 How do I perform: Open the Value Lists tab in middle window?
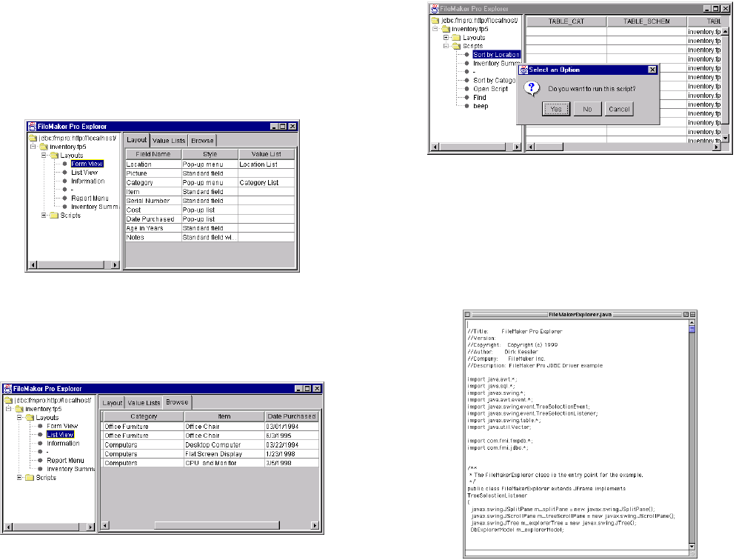pos(169,140)
